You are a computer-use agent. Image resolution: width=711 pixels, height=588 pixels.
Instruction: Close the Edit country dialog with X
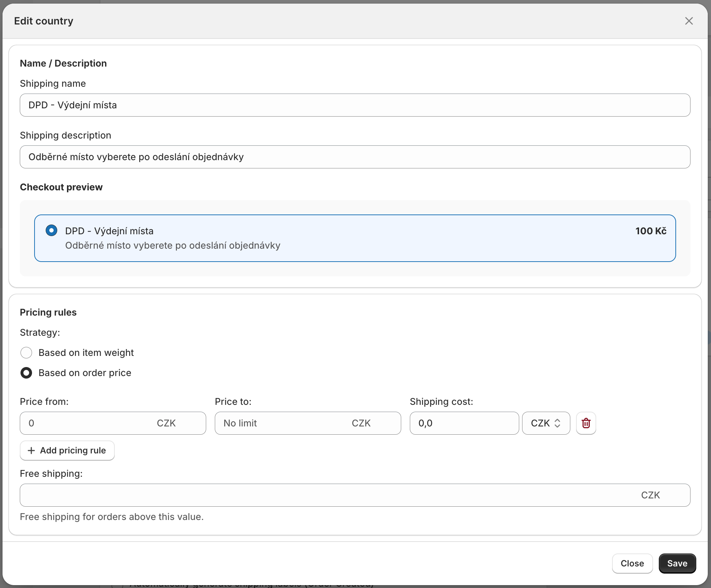point(689,21)
